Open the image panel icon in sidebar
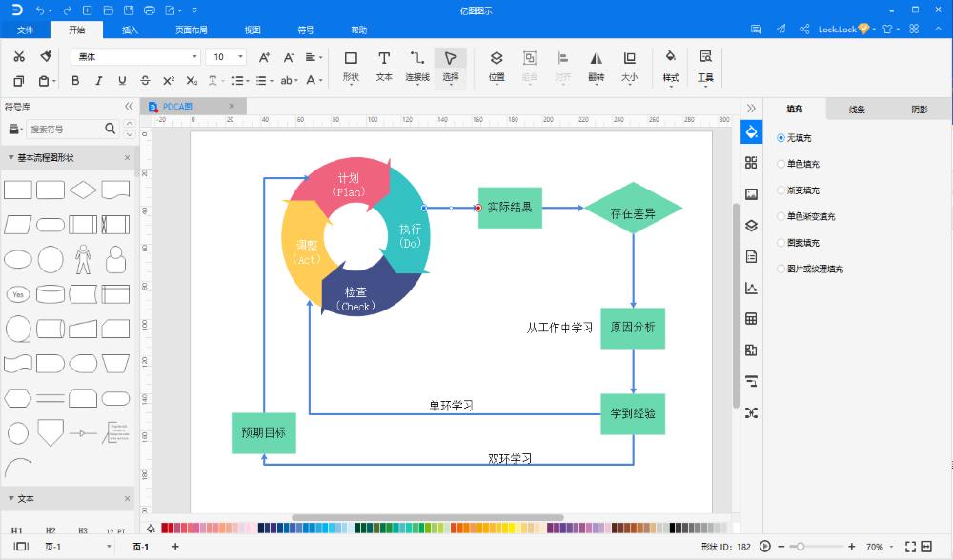 click(x=751, y=194)
